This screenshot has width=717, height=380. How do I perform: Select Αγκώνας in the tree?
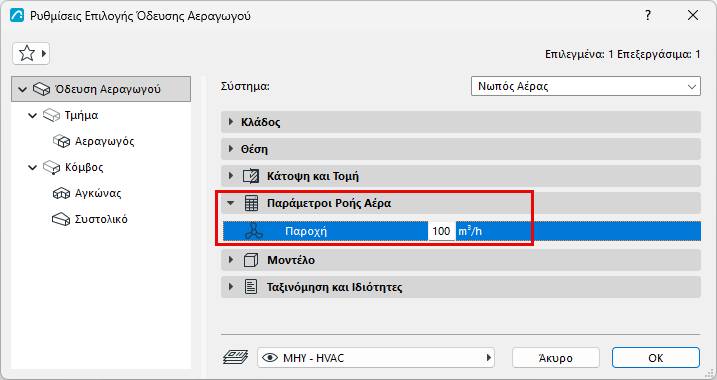click(x=98, y=193)
